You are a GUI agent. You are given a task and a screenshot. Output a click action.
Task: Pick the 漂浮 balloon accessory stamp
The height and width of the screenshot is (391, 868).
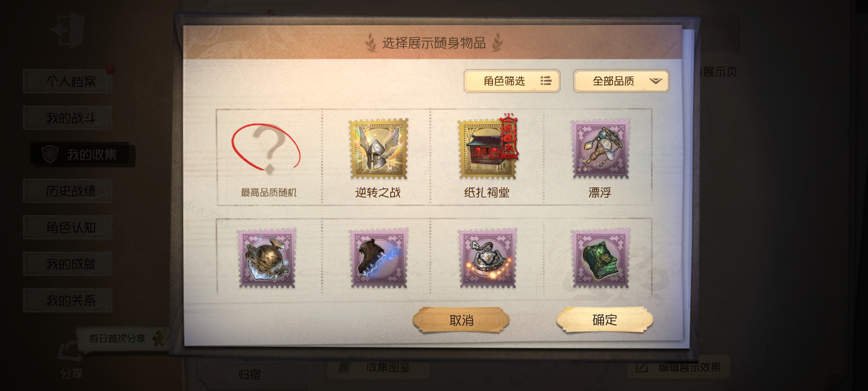(600, 149)
